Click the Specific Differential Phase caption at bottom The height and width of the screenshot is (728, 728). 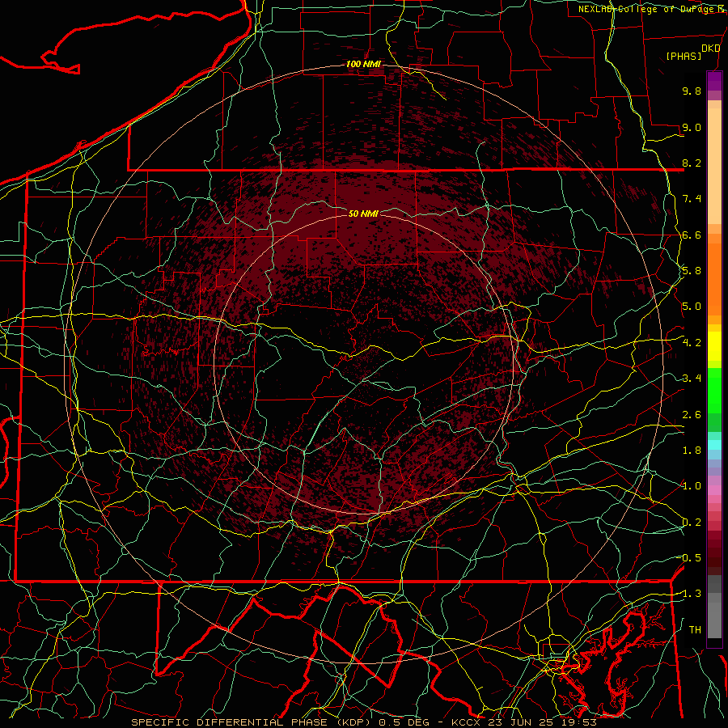coord(363,722)
